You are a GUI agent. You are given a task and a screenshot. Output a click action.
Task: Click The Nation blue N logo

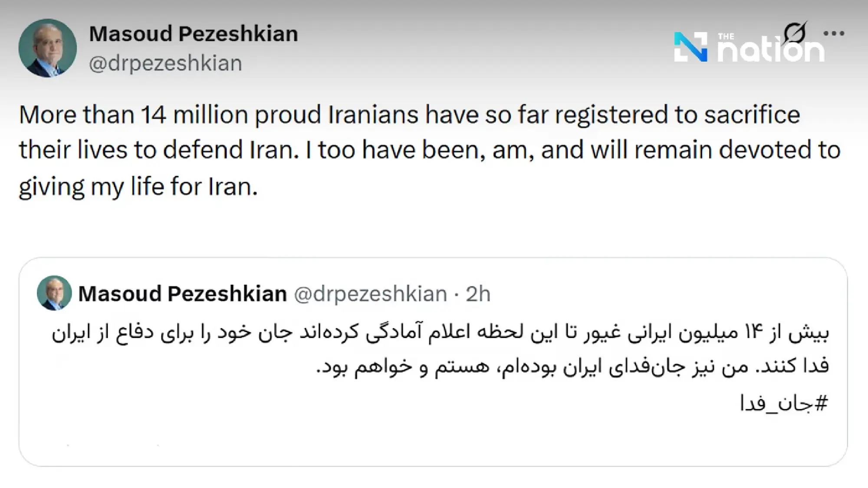[690, 47]
